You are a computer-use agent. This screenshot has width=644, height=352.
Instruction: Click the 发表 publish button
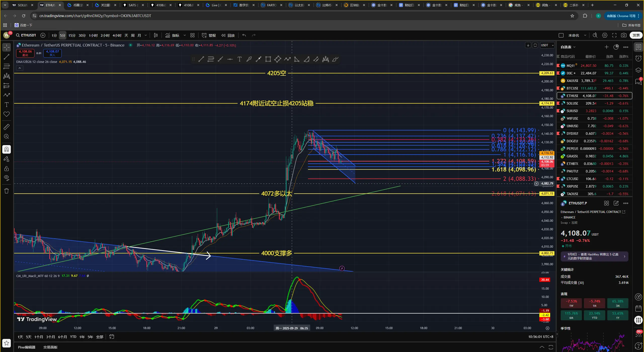pyautogui.click(x=636, y=35)
